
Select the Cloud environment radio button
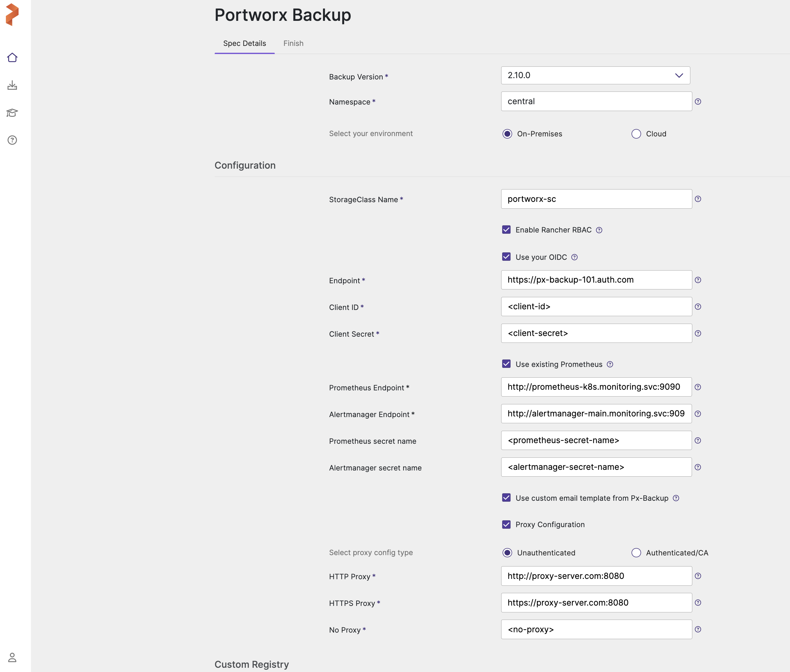tap(636, 134)
